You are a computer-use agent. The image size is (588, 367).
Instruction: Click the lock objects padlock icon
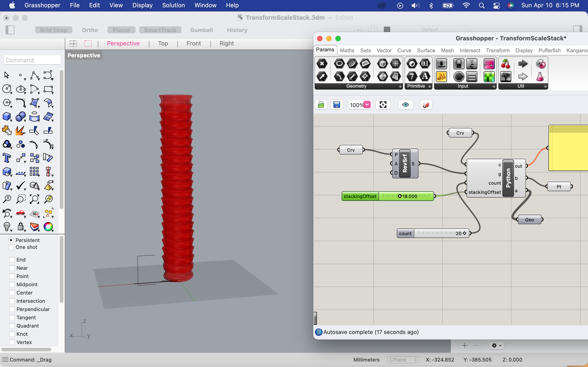(x=20, y=227)
